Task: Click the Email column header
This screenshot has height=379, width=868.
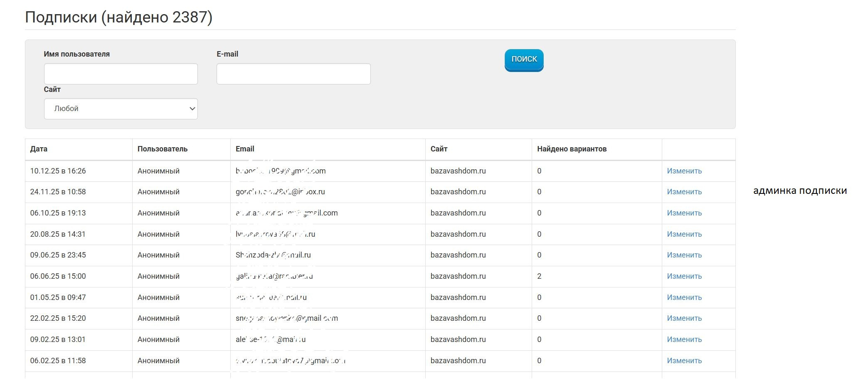Action: coord(245,149)
